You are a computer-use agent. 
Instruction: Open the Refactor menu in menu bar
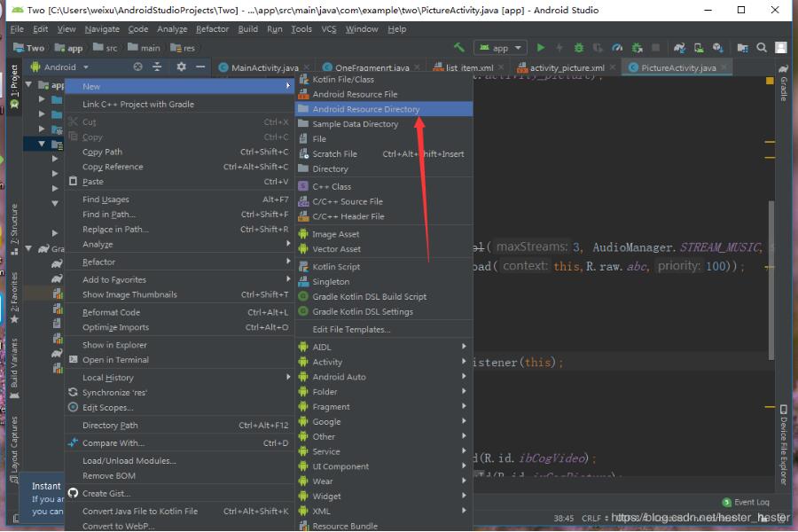pyautogui.click(x=212, y=29)
